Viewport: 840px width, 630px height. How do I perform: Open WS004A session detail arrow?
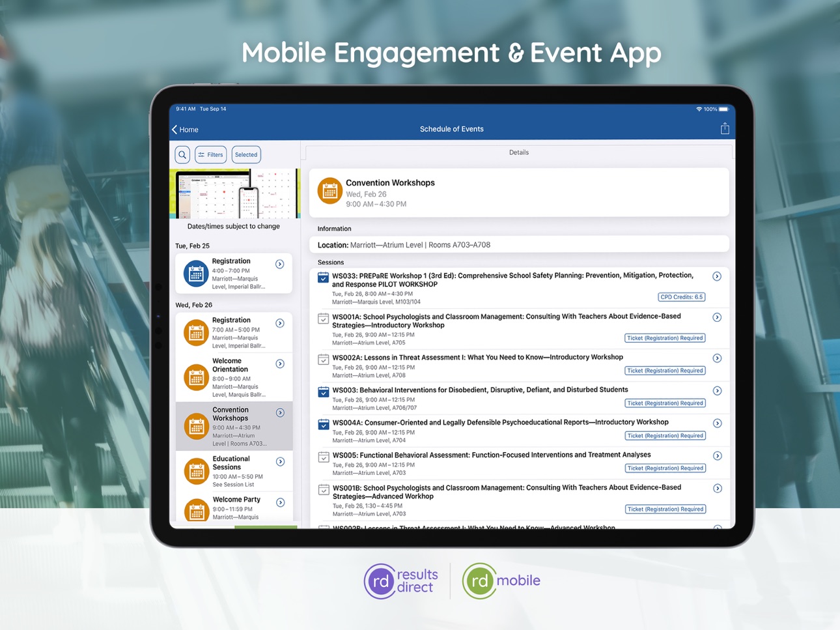click(x=717, y=423)
